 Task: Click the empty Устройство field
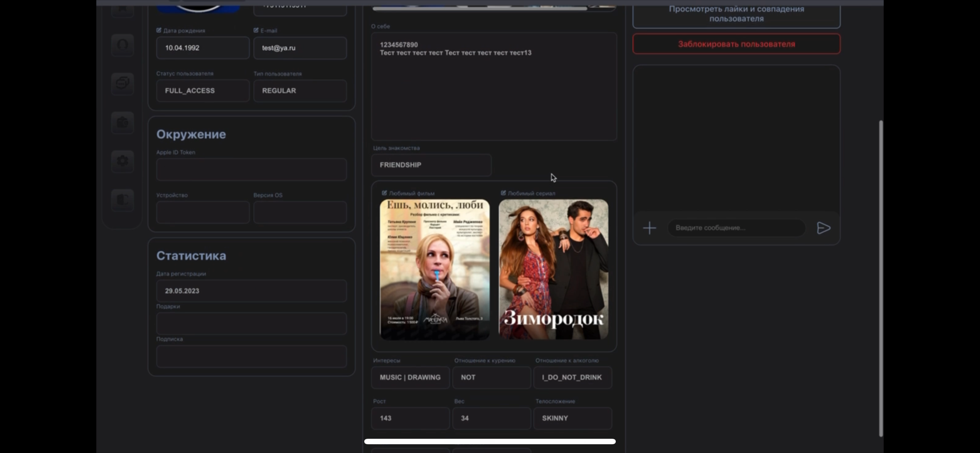[203, 212]
